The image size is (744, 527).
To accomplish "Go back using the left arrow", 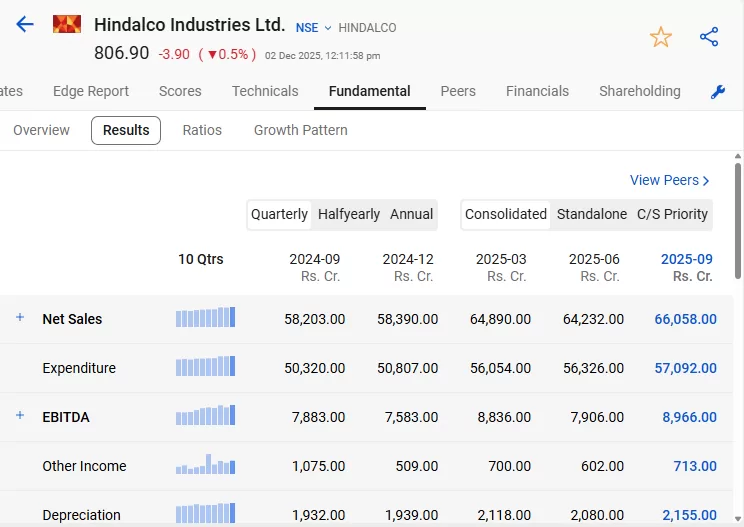I will tap(25, 24).
